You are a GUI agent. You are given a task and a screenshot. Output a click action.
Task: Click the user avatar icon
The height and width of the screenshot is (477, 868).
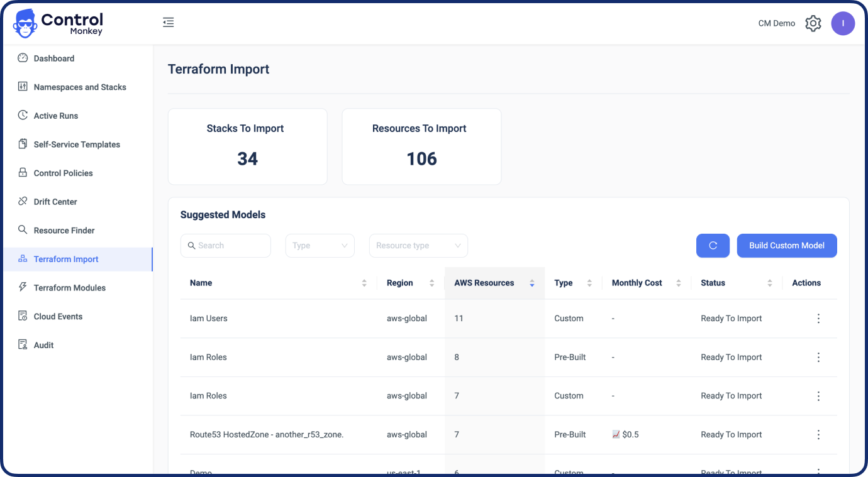(x=843, y=23)
